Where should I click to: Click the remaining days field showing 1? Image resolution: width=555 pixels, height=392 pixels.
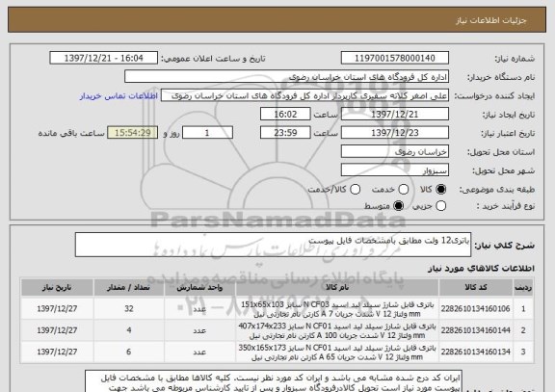tap(207, 133)
